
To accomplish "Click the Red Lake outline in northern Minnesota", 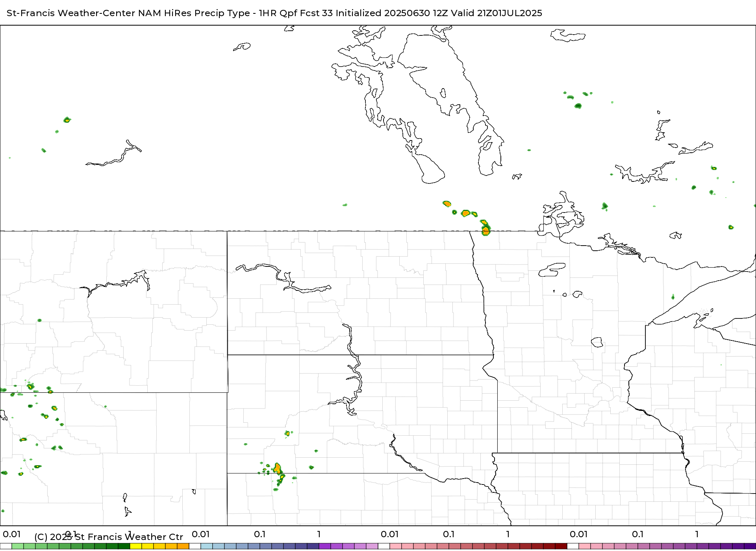I will tap(552, 270).
